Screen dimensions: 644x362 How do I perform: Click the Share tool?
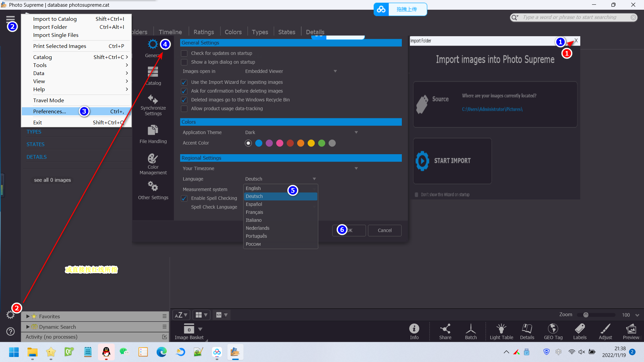(x=445, y=331)
